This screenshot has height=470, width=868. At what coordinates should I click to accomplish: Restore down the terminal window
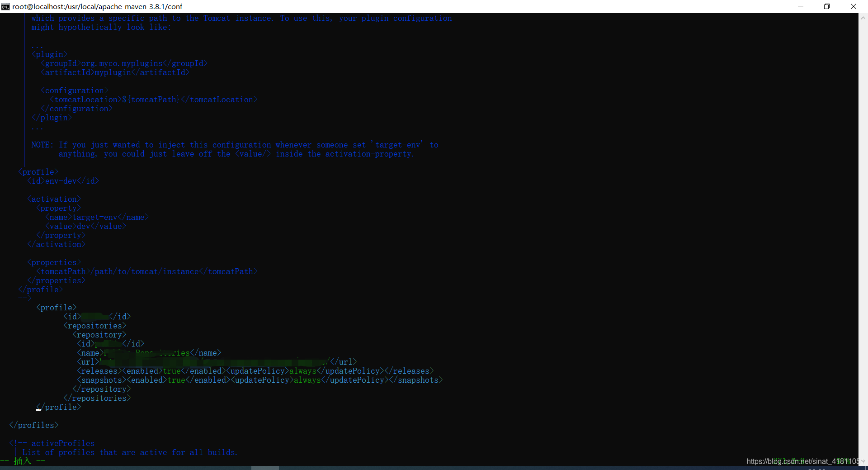coord(827,6)
